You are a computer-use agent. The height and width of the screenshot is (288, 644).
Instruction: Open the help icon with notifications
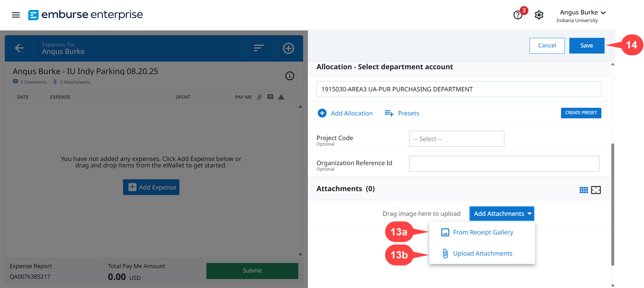(517, 15)
